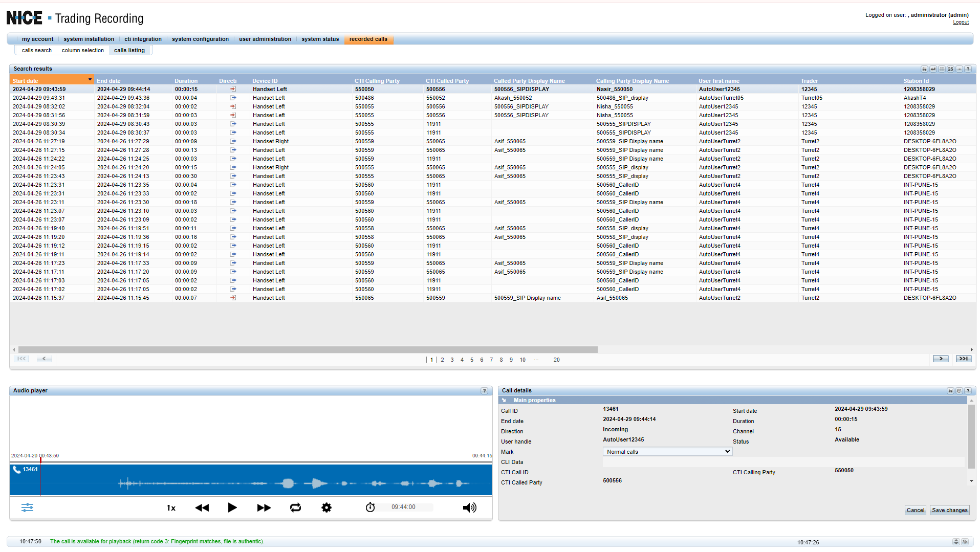The height and width of the screenshot is (552, 980).
Task: Toggle loop playback
Action: 295,507
